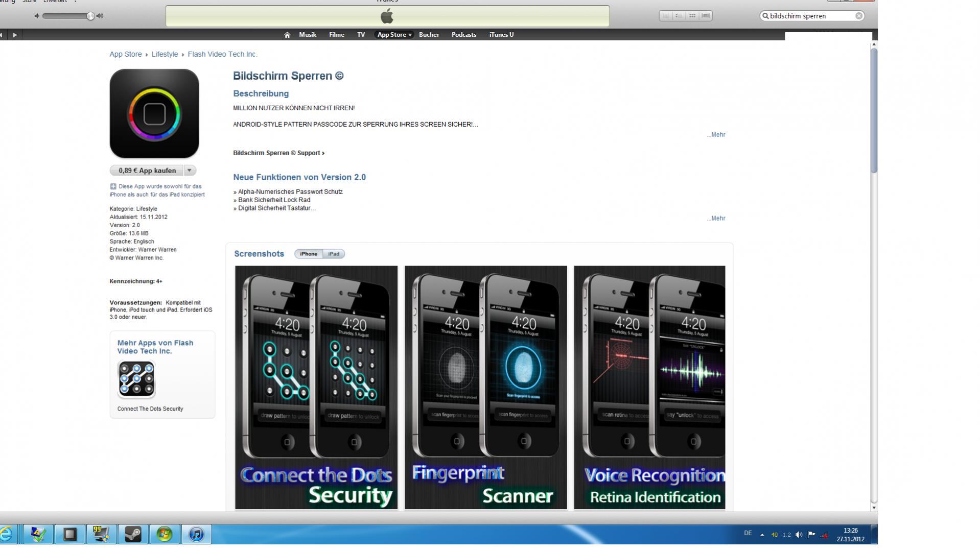This screenshot has height=551, width=980.
Task: Open 'Mehr Apps von Flash Video Tech Inc.' heading
Action: click(x=155, y=347)
